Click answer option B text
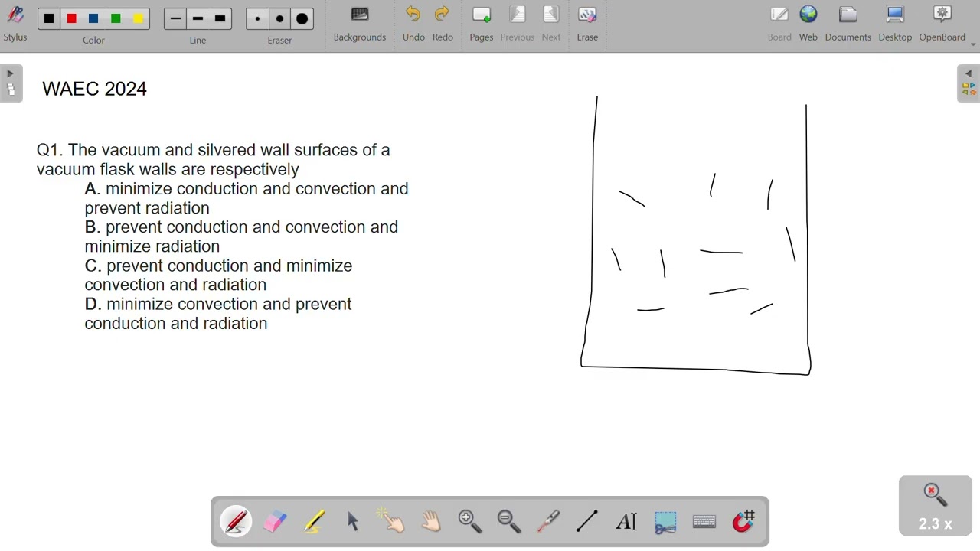 [x=241, y=236]
